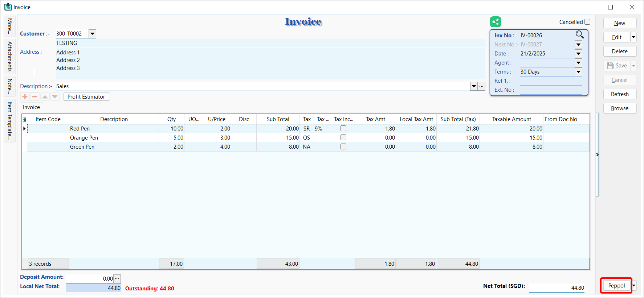Click the Peppol button

pyautogui.click(x=616, y=286)
